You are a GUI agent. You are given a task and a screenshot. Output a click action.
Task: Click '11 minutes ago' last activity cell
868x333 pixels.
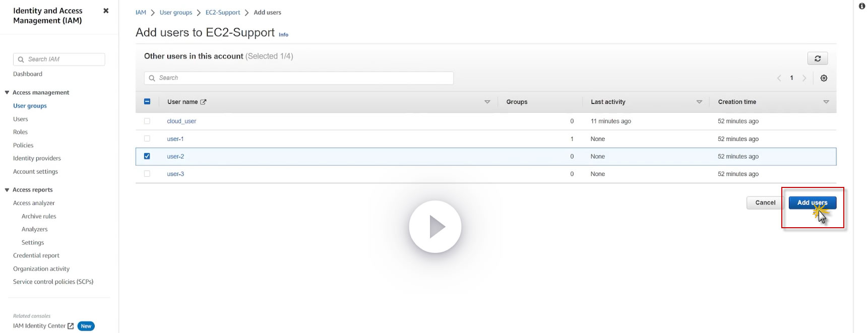(610, 121)
